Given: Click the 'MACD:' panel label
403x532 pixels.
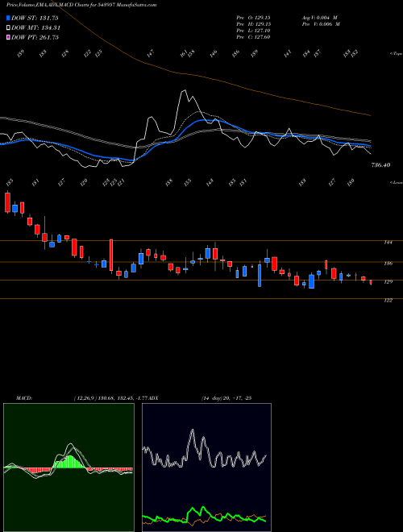Looking at the screenshot, I should click(23, 398).
